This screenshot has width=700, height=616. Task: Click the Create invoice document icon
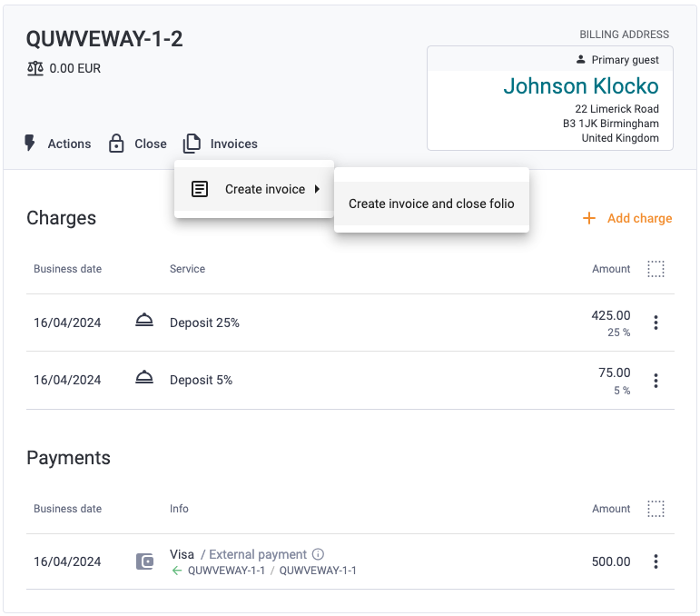pyautogui.click(x=200, y=189)
